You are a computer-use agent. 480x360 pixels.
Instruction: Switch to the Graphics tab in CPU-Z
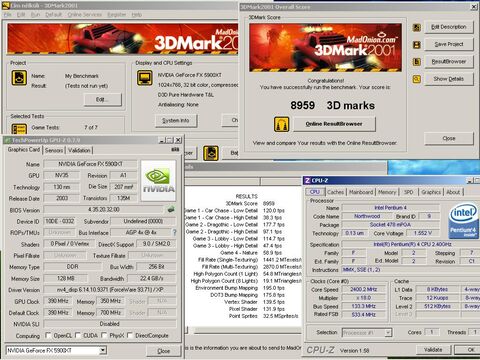click(x=431, y=192)
